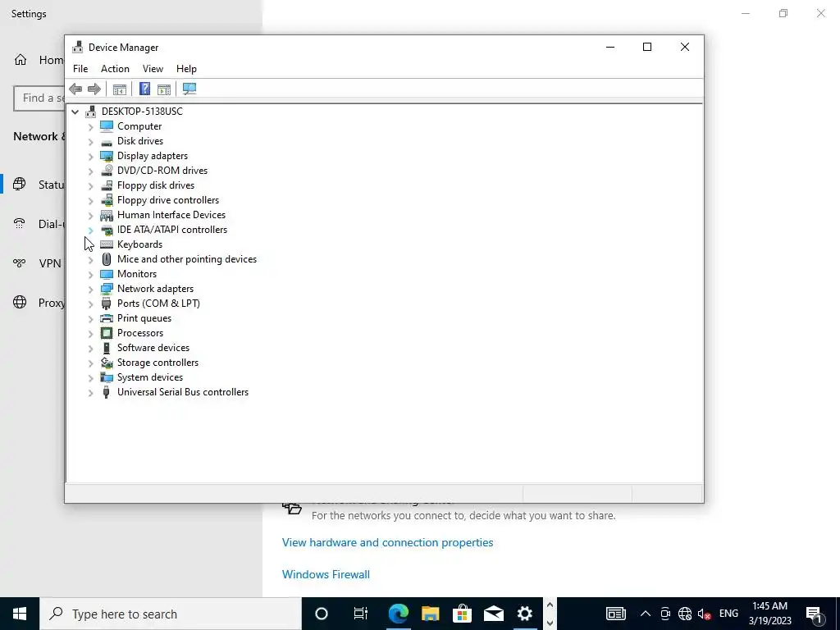The width and height of the screenshot is (840, 630).
Task: Open News and interests tray icon
Action: pyautogui.click(x=616, y=614)
